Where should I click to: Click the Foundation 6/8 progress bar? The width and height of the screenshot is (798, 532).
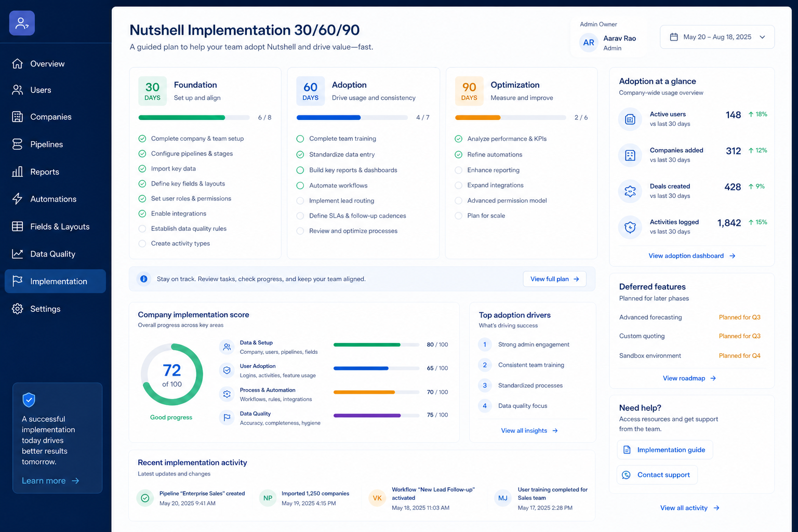point(194,117)
